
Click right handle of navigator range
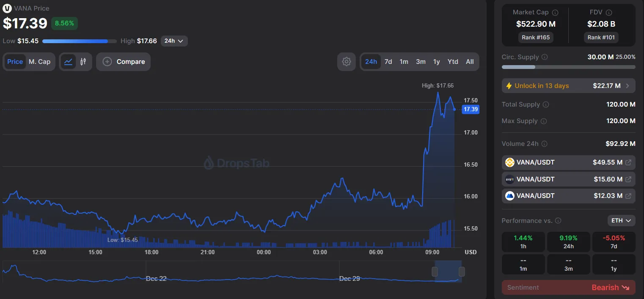[x=462, y=272]
